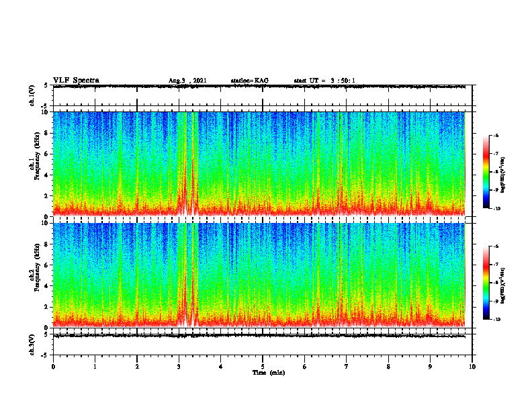Select the "5" volt tick on ch.1(V) axis
Screen dimensions: 532x411
[45, 85]
